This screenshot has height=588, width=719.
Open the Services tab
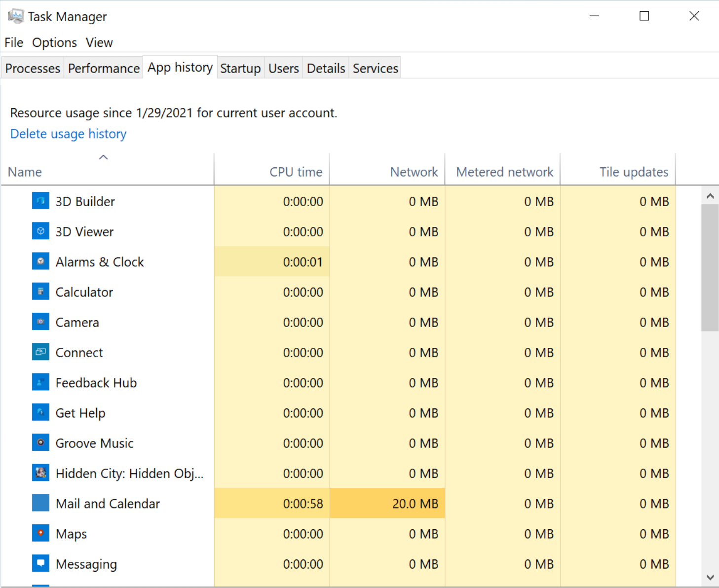point(376,68)
